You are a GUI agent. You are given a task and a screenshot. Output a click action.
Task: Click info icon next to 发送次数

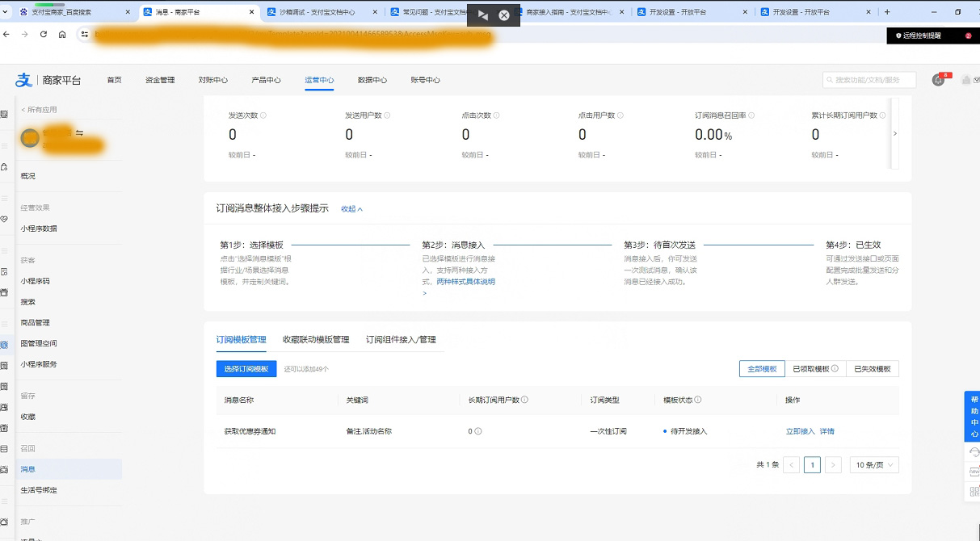click(263, 115)
